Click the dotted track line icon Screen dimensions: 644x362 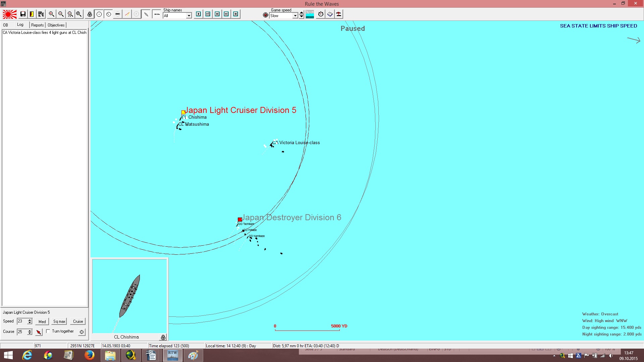pos(157,14)
